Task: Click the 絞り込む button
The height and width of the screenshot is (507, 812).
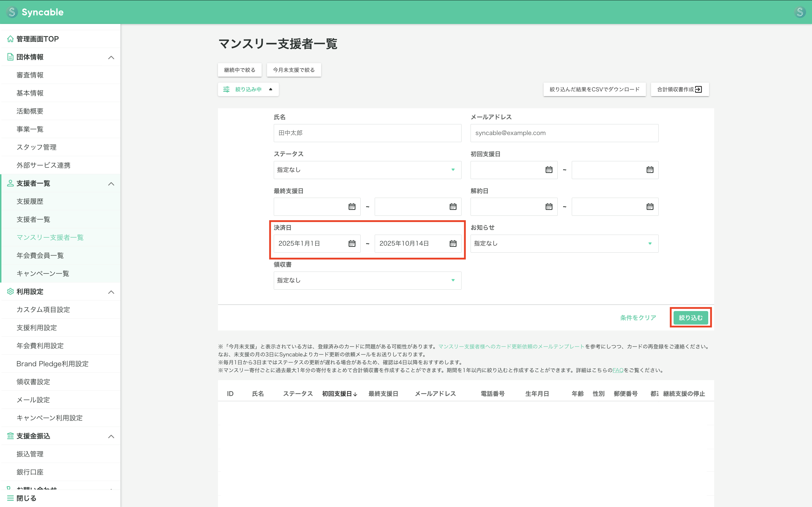Action: 691,318
